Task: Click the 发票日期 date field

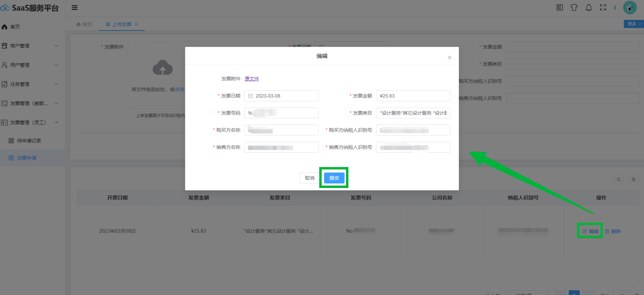Action: click(x=281, y=96)
